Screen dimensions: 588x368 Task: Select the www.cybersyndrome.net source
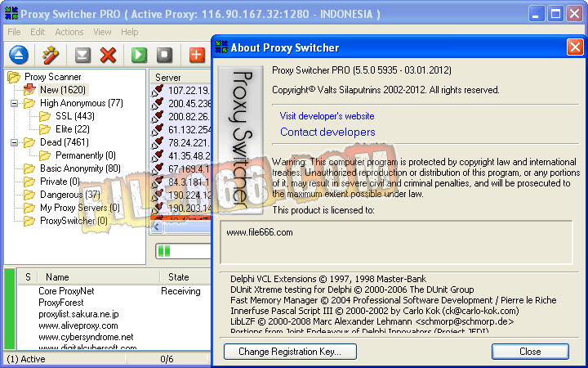click(x=114, y=337)
